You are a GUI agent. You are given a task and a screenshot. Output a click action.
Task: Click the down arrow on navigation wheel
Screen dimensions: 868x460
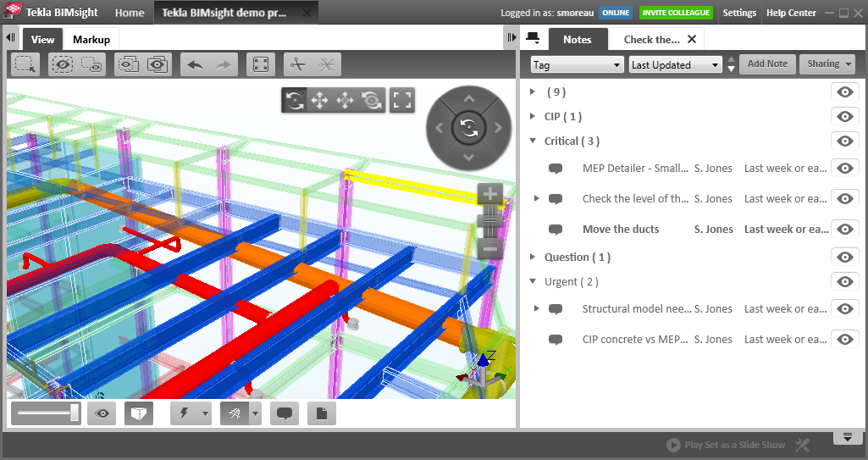tap(469, 158)
